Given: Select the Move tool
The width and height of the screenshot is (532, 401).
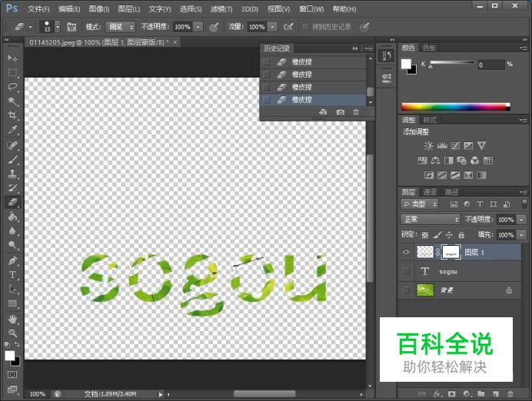Looking at the screenshot, I should (12, 58).
